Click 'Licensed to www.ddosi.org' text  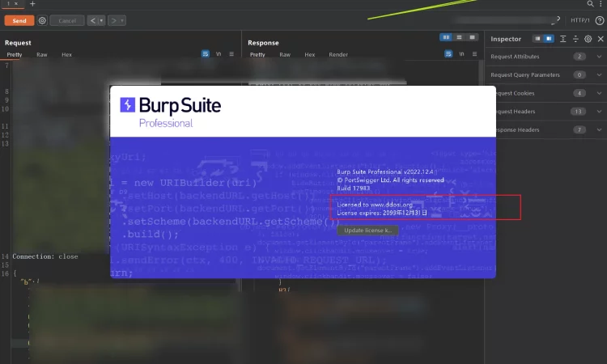[x=375, y=205]
